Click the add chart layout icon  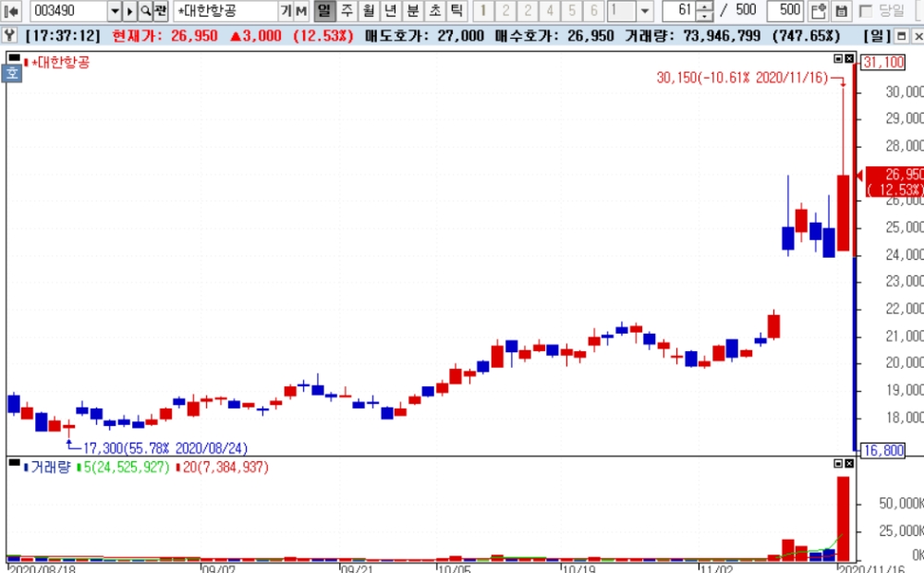[x=818, y=10]
